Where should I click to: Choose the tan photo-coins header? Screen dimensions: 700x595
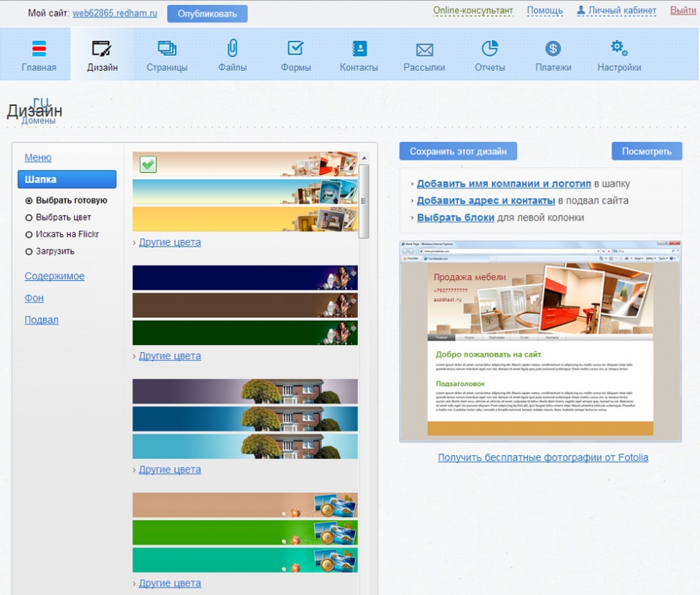[x=245, y=505]
